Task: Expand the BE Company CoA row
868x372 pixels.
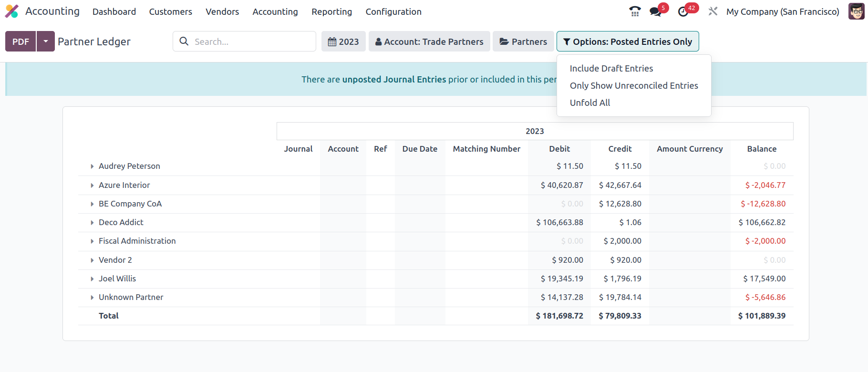Action: click(x=92, y=204)
